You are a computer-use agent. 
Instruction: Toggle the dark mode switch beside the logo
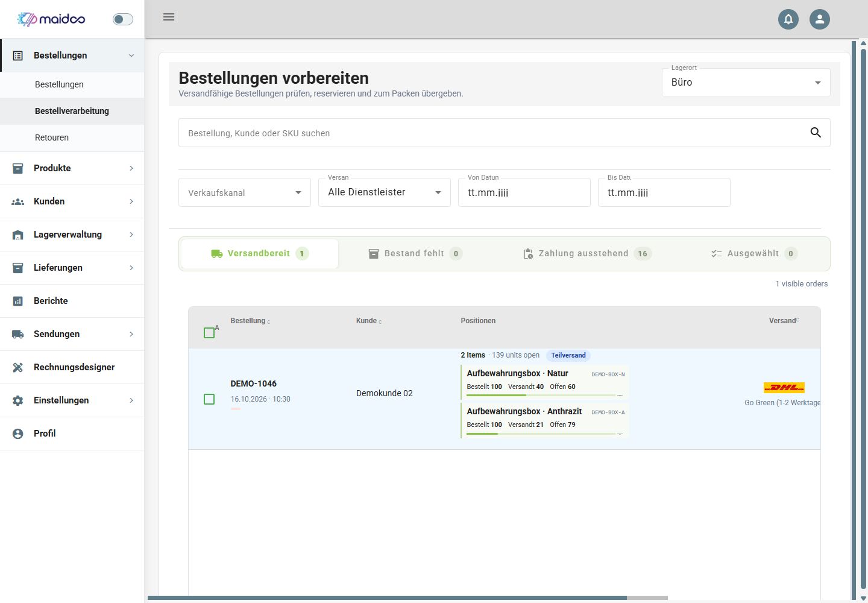click(x=123, y=19)
